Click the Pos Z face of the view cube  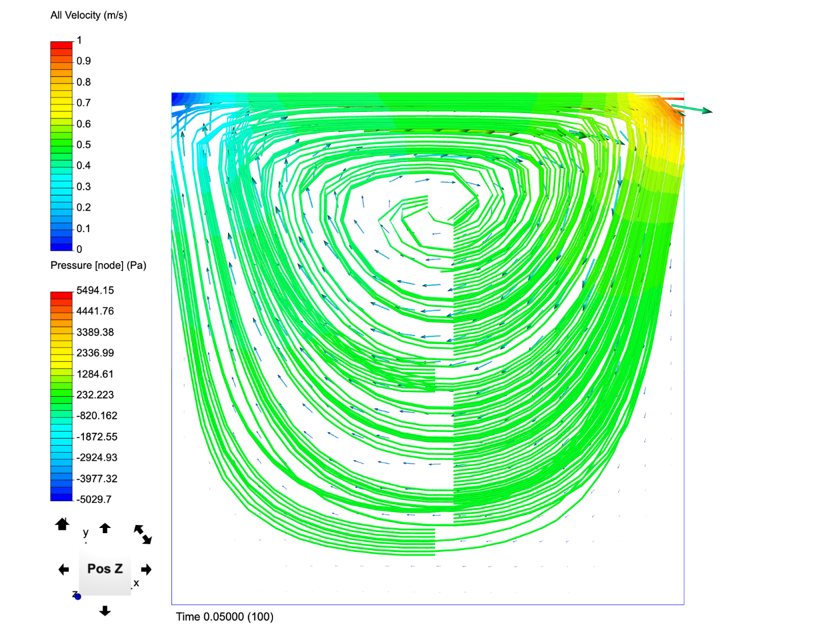click(x=105, y=569)
